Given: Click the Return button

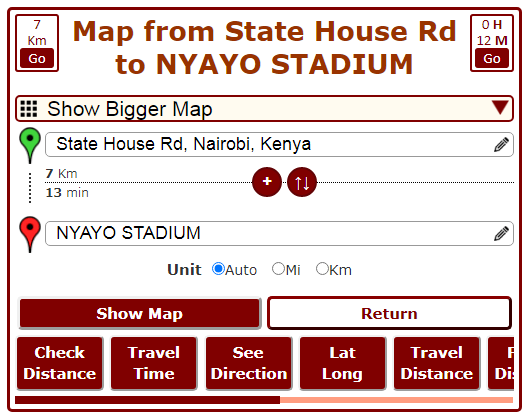Looking at the screenshot, I should tap(389, 313).
